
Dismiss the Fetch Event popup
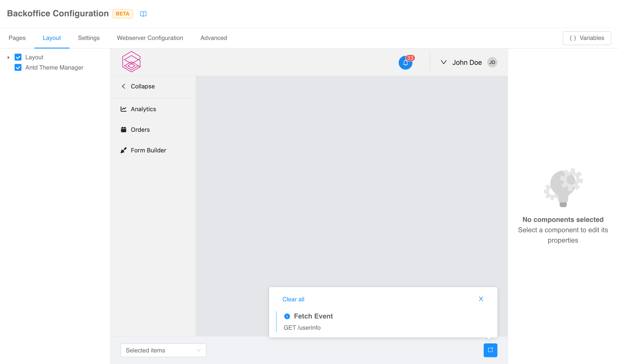481,299
